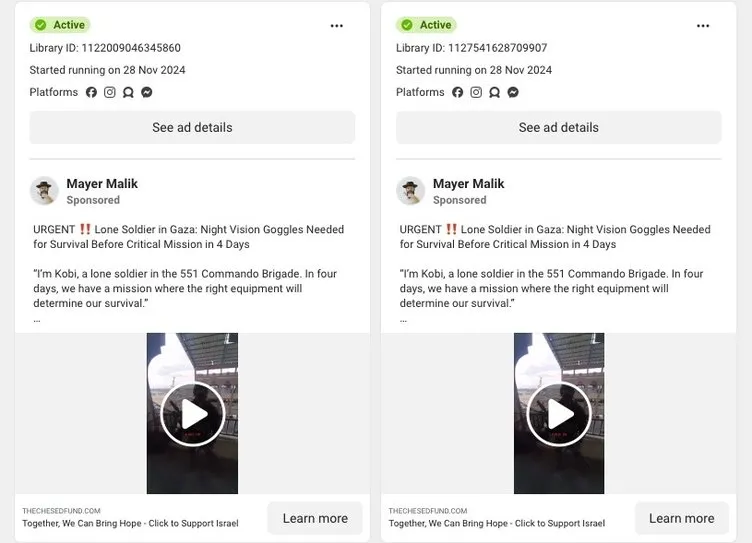Open three-dot options menu on left ad
752x543 pixels.
click(x=336, y=26)
